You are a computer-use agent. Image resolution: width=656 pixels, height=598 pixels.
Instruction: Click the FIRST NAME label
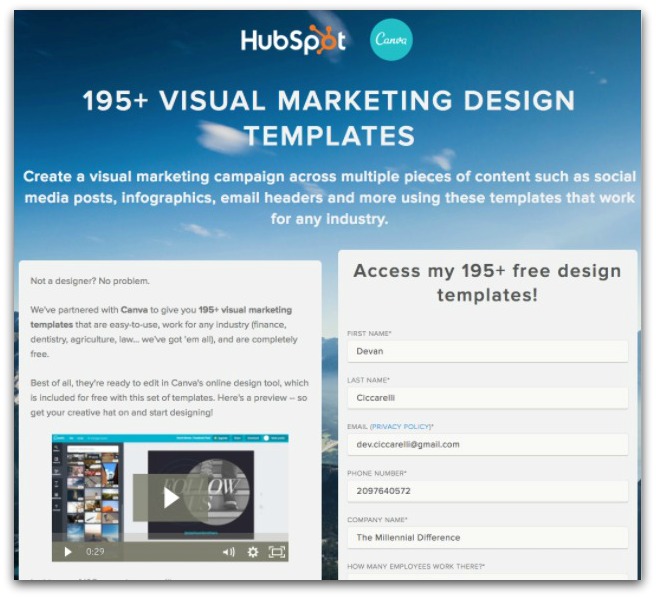(x=369, y=334)
